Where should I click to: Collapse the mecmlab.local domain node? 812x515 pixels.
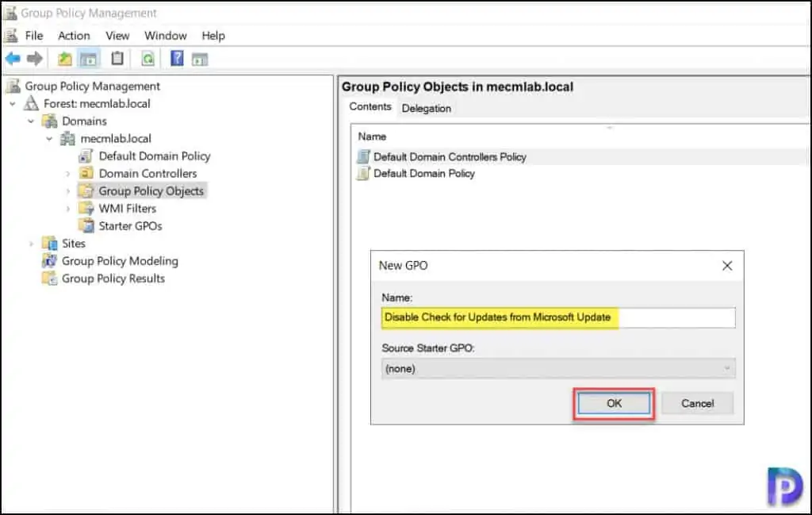[49, 139]
